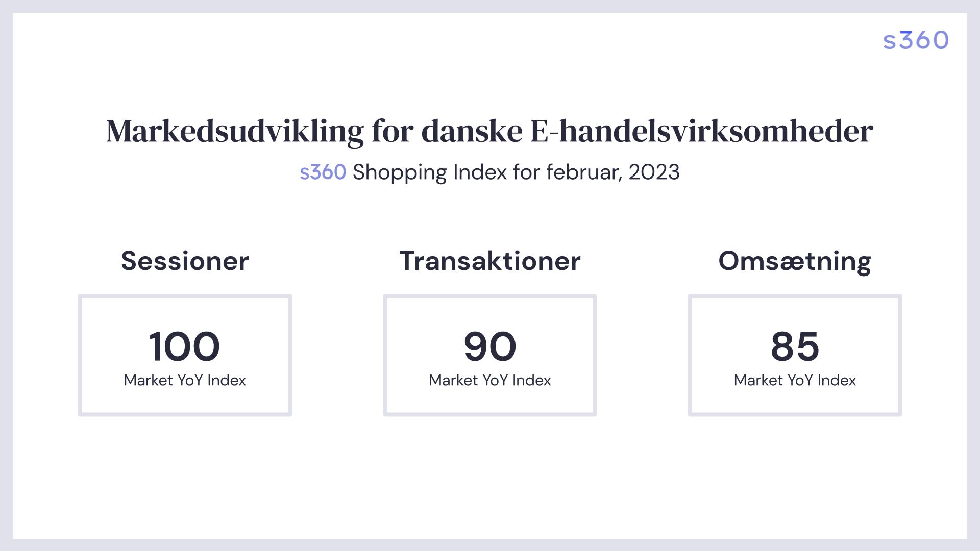Click the 100 value for Sessioner
Viewport: 980px width, 551px height.
(185, 346)
